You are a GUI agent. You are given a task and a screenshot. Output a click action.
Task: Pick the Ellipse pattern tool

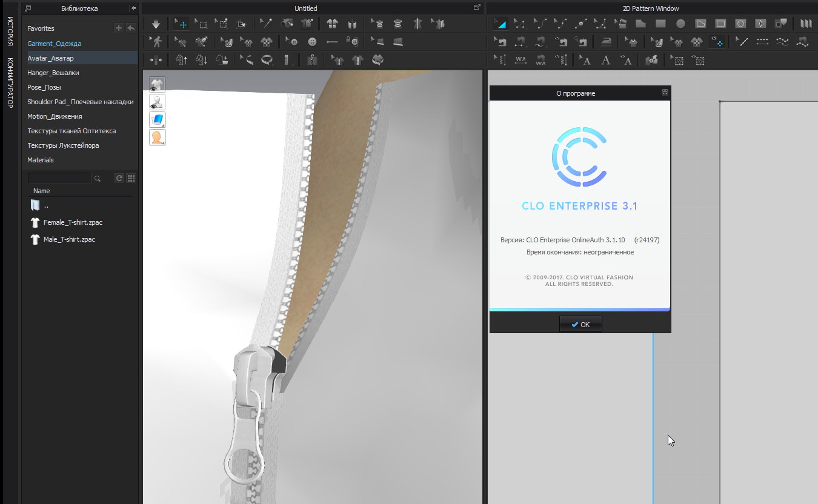click(680, 24)
